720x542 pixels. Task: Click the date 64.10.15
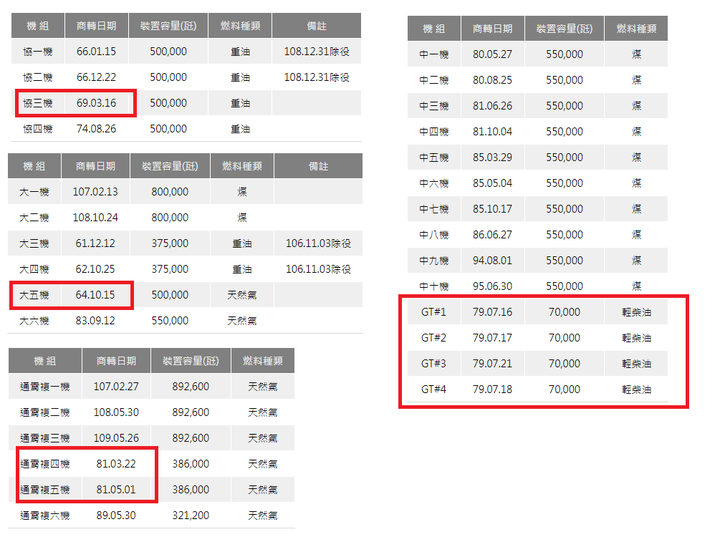coord(95,294)
